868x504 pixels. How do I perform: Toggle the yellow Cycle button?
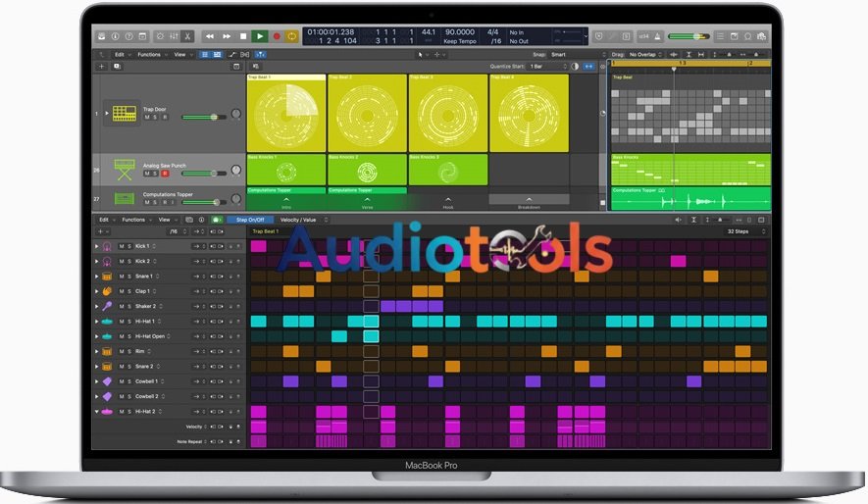(291, 36)
